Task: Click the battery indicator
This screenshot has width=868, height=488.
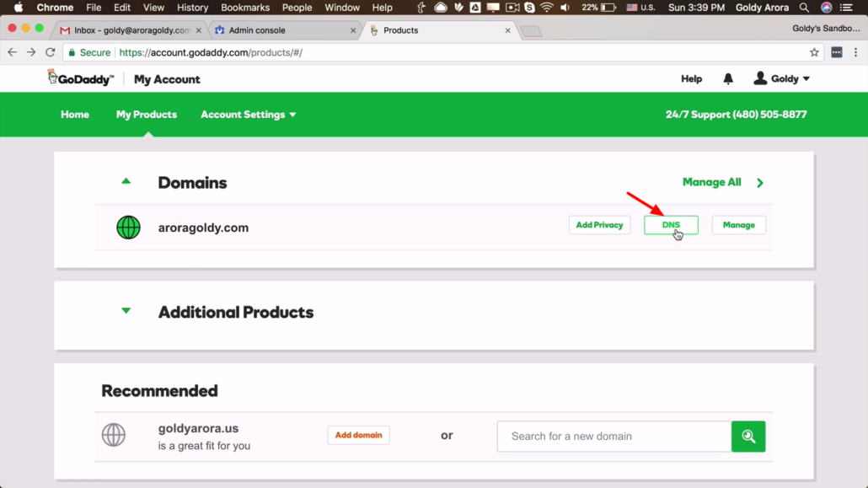Action: pos(608,8)
